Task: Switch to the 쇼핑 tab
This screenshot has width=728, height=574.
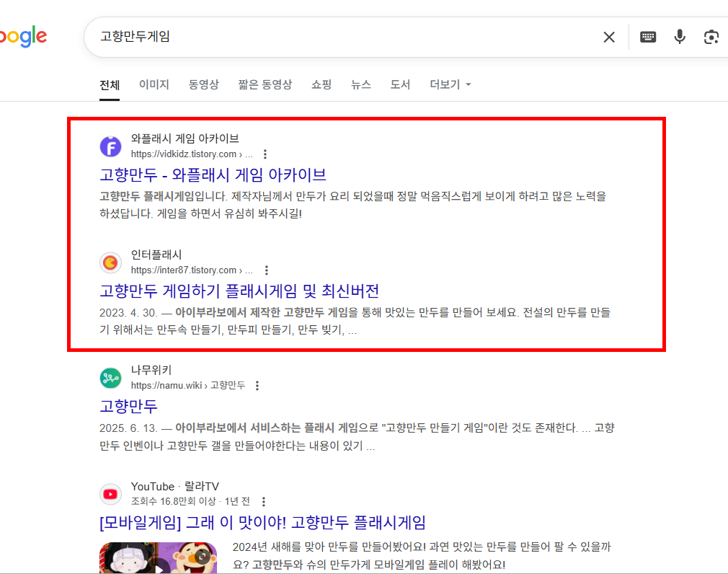Action: pos(321,84)
